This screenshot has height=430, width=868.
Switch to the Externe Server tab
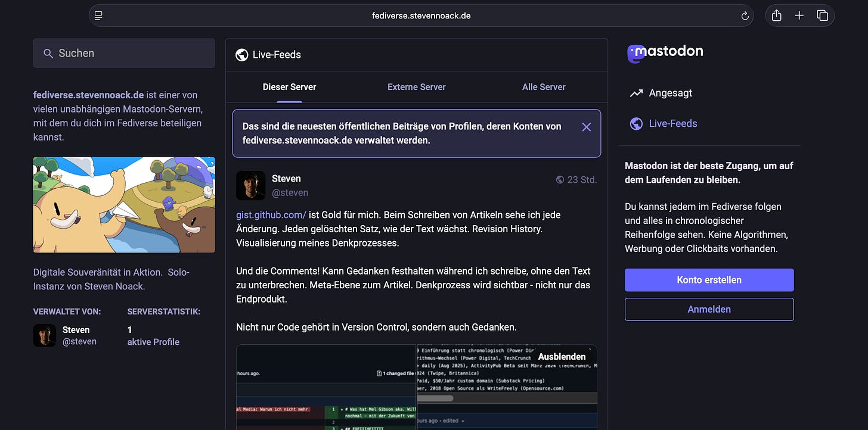416,87
